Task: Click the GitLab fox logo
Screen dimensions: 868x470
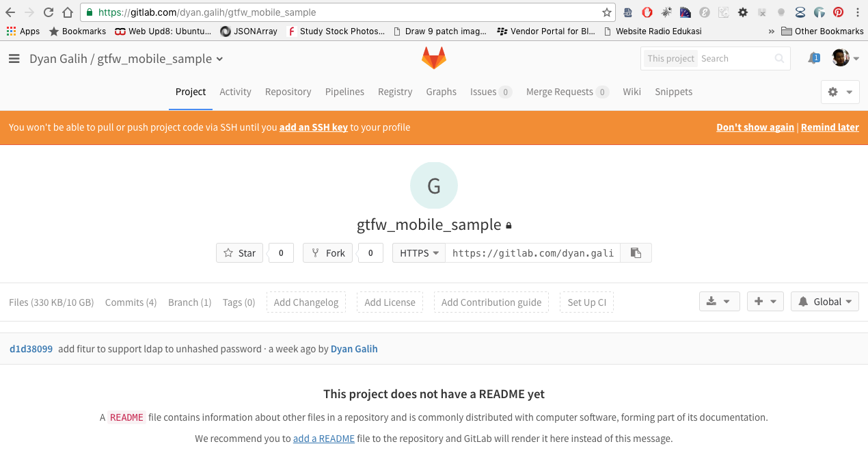Action: click(x=433, y=58)
